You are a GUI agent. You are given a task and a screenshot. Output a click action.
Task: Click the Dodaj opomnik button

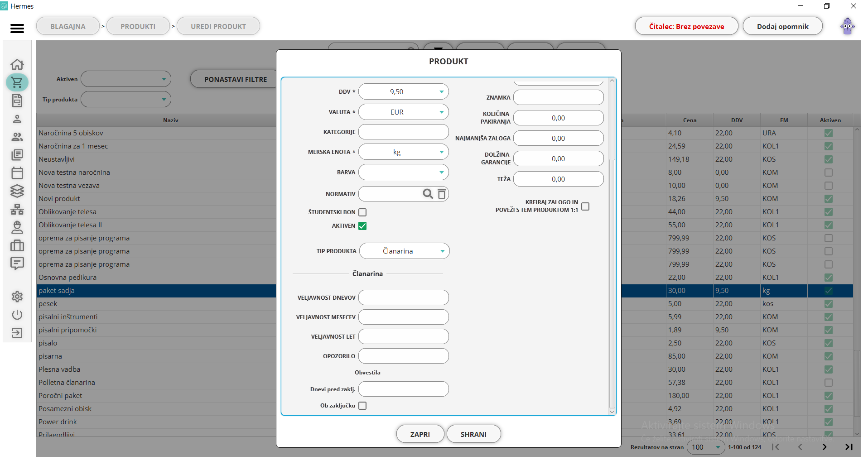pyautogui.click(x=782, y=26)
